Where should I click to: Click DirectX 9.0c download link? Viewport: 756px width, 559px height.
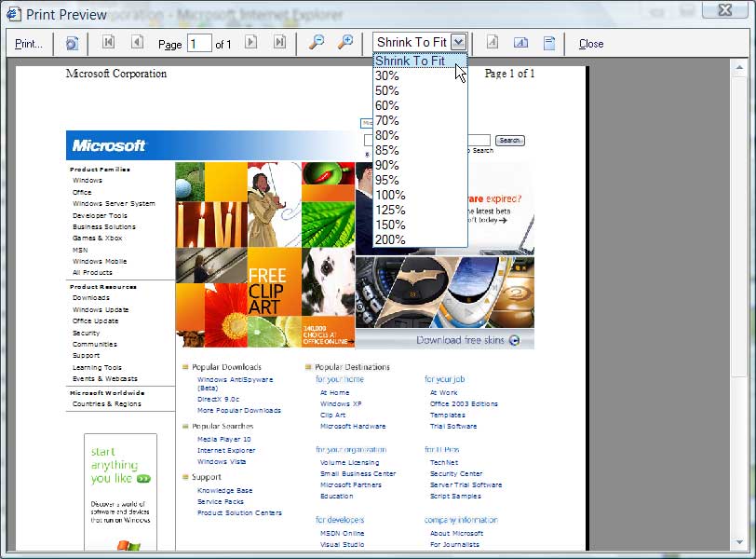[218, 399]
